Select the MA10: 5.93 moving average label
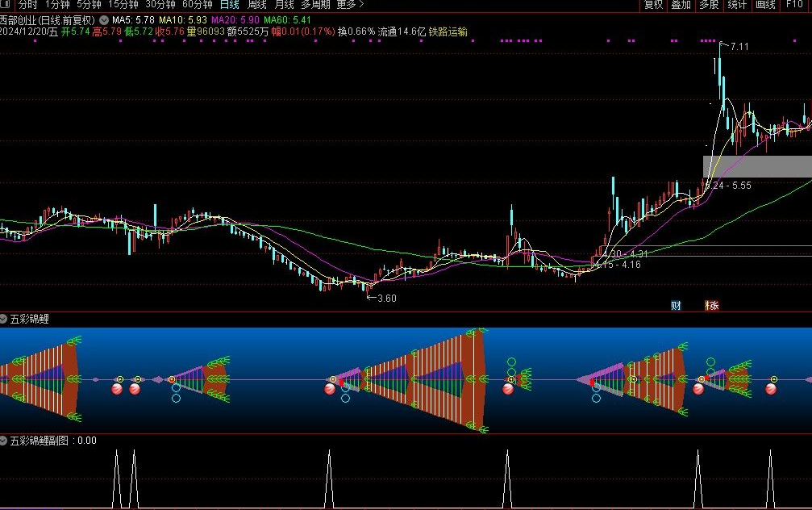 (x=183, y=20)
